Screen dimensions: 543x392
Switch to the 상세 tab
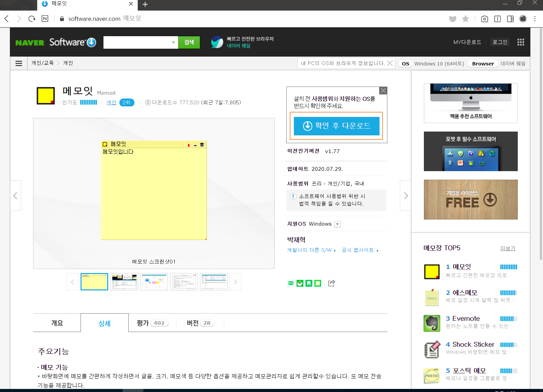click(104, 323)
